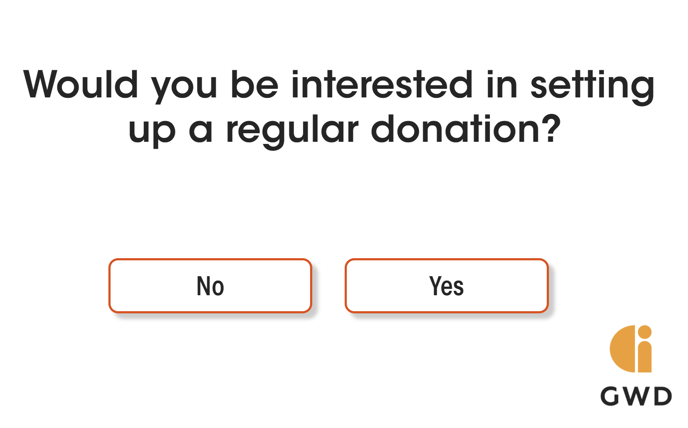Tap the orange dot of the logo
This screenshot has height=428, width=688.
(x=645, y=332)
